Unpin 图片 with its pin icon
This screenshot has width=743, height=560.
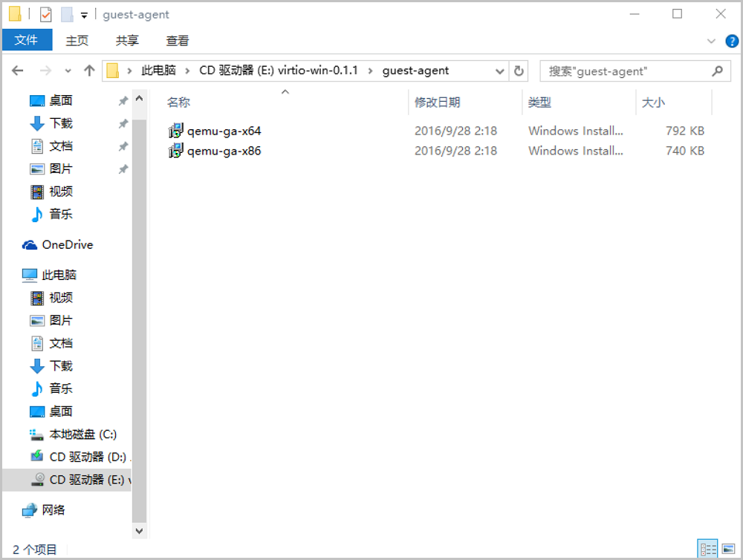coord(123,169)
